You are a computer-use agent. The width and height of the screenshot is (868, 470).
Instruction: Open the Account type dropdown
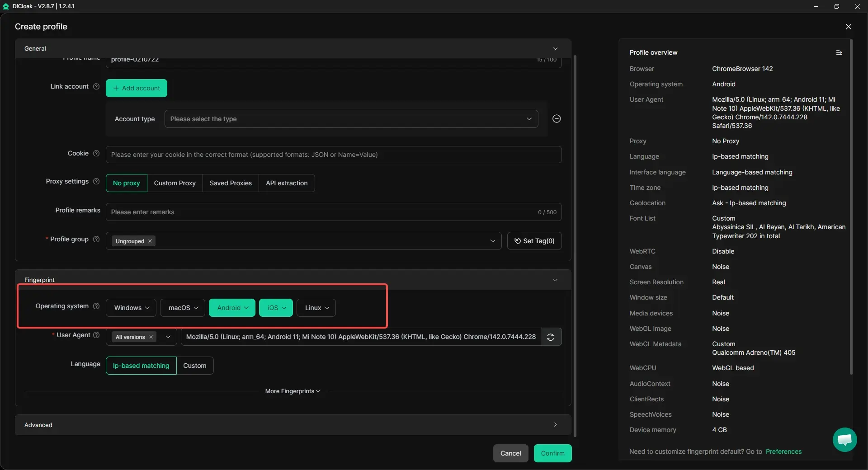point(351,119)
